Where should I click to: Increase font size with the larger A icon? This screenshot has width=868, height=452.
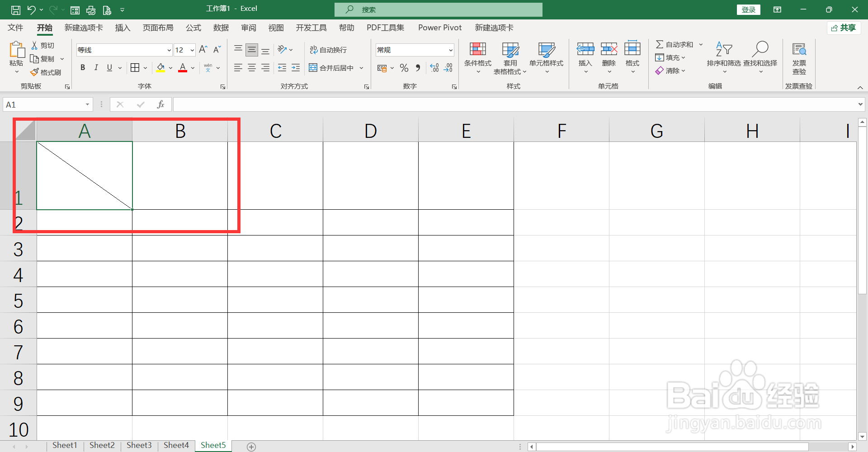pyautogui.click(x=203, y=49)
